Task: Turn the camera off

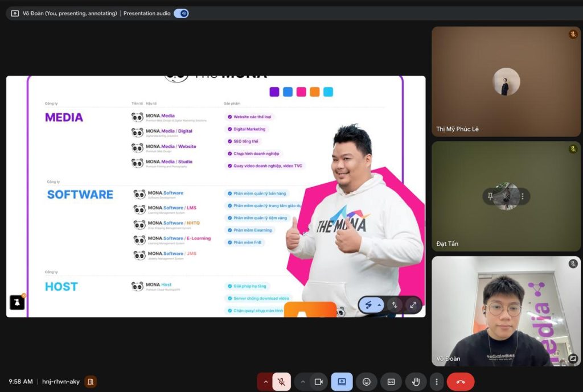Action: [319, 382]
